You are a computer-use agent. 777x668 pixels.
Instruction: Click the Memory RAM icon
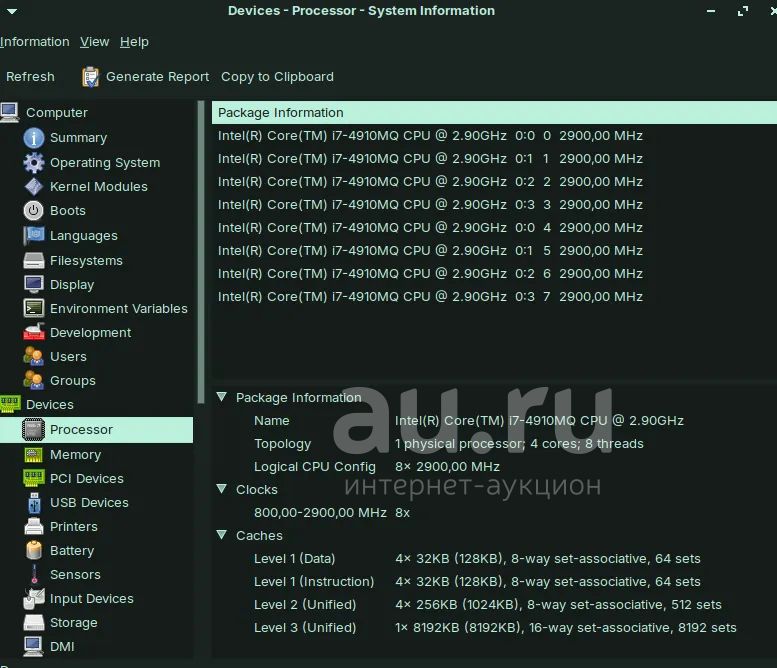(34, 454)
